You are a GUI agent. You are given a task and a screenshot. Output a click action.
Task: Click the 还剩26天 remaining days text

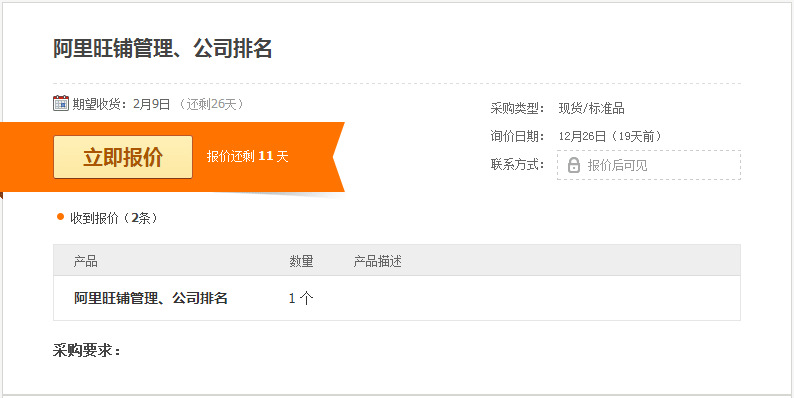coord(211,104)
